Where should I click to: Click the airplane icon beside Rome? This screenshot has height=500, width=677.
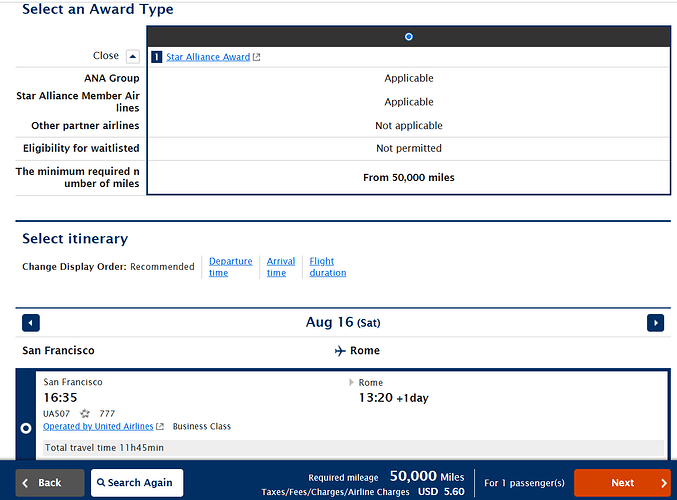click(340, 351)
